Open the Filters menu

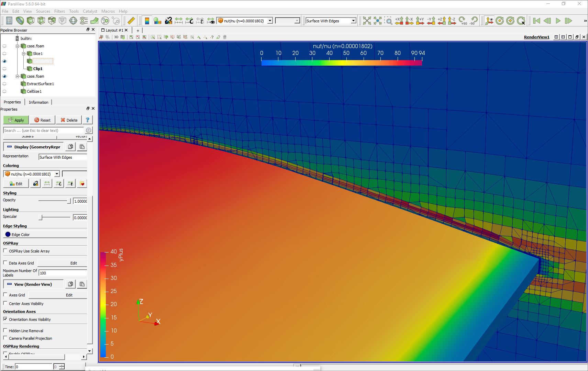tap(59, 11)
